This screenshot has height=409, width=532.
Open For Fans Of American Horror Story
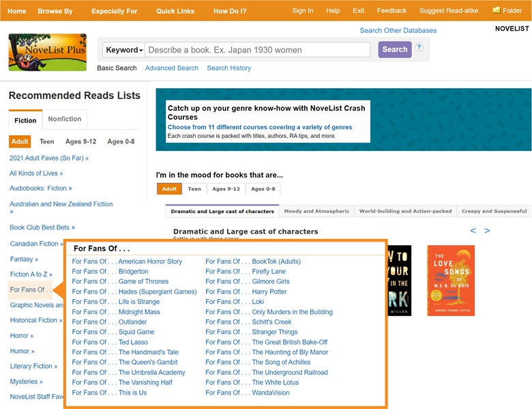(127, 262)
